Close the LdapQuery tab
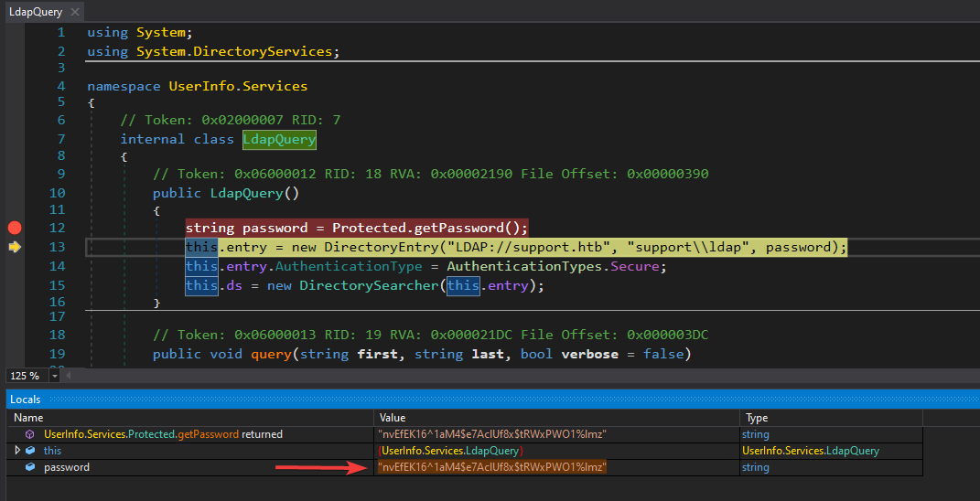 73,13
